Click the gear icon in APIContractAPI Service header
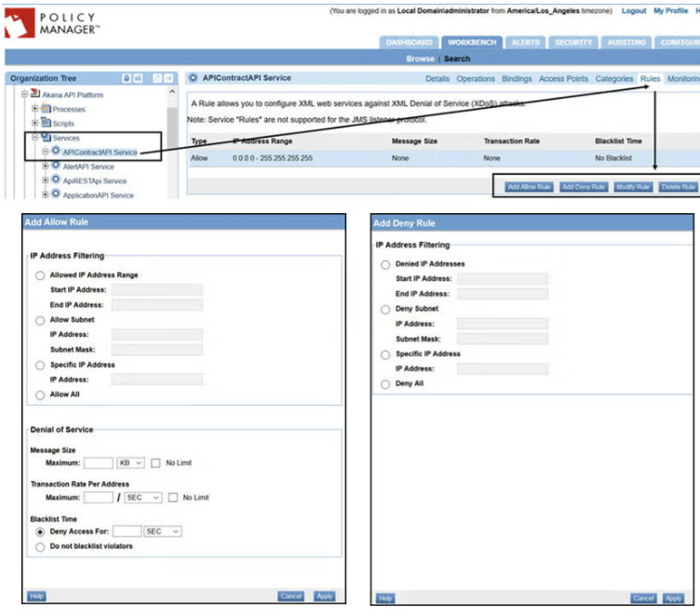Viewport: 700px width, 616px height. point(193,78)
